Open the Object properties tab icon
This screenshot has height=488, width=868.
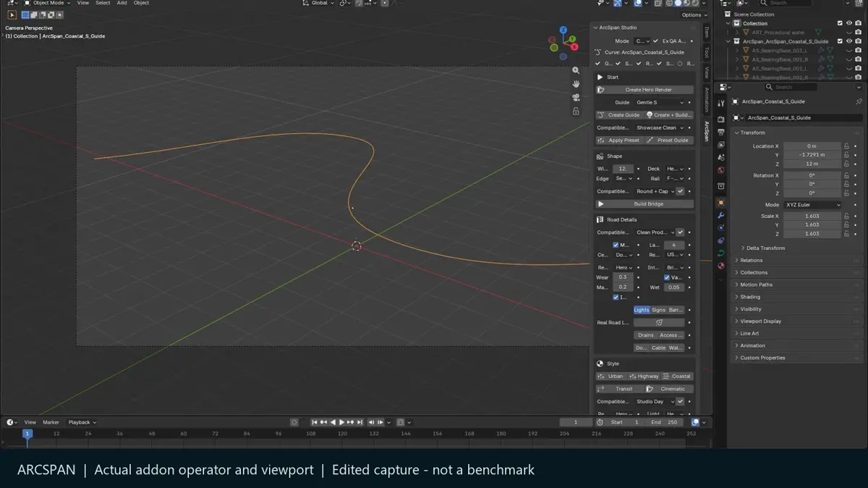pos(720,203)
